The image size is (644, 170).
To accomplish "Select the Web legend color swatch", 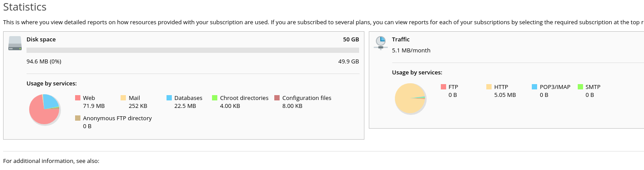I will 78,98.
